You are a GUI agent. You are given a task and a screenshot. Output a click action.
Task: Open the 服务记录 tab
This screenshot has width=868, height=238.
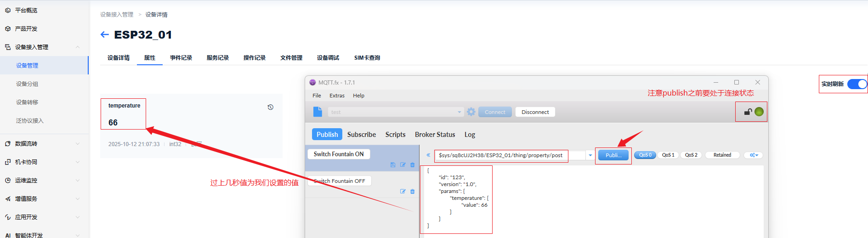(218, 58)
